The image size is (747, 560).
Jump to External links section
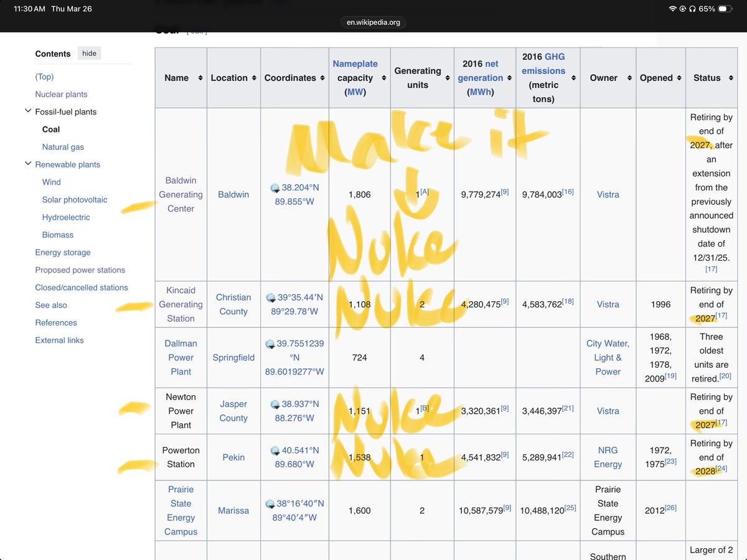[x=59, y=340]
